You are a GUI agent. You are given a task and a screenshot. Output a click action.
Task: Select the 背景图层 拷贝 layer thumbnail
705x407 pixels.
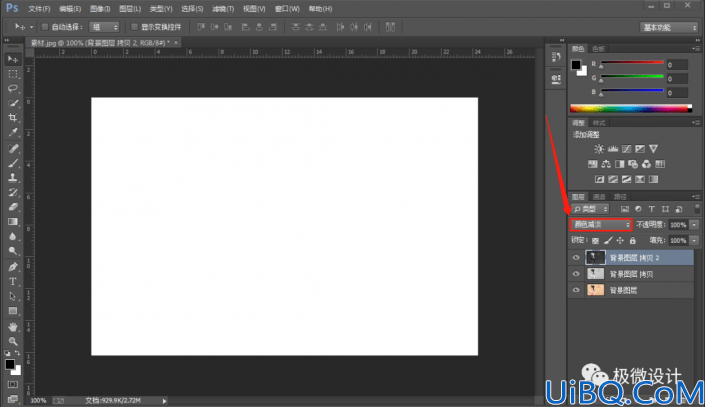click(x=595, y=274)
